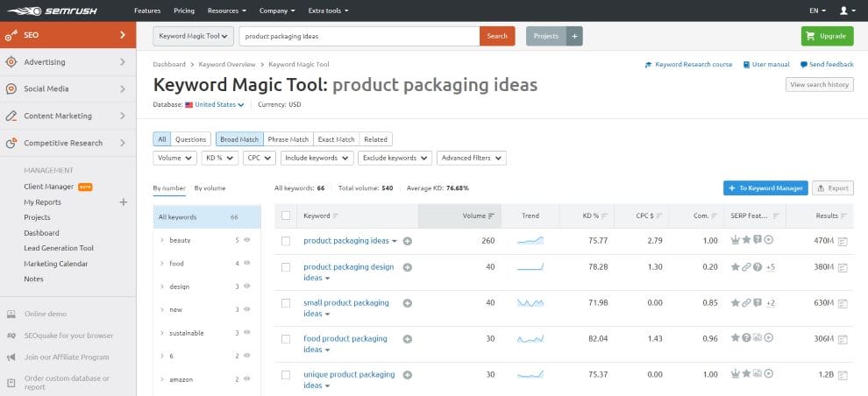Open the user account icon menu
This screenshot has height=396, width=868.
[847, 11]
